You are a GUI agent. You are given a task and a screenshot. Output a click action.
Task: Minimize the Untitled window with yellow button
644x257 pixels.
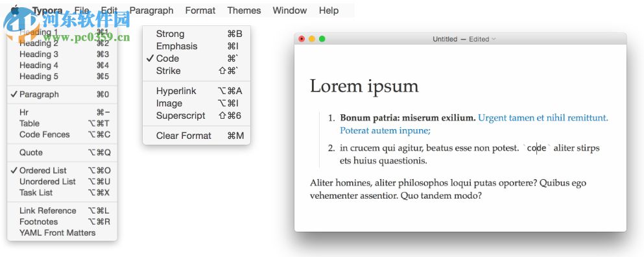point(312,39)
